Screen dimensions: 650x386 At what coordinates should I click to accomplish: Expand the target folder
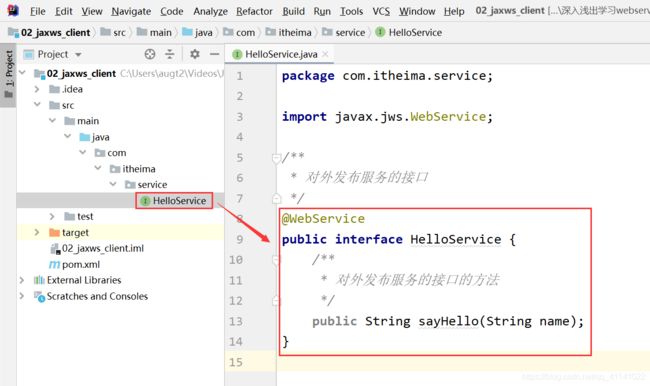(37, 232)
